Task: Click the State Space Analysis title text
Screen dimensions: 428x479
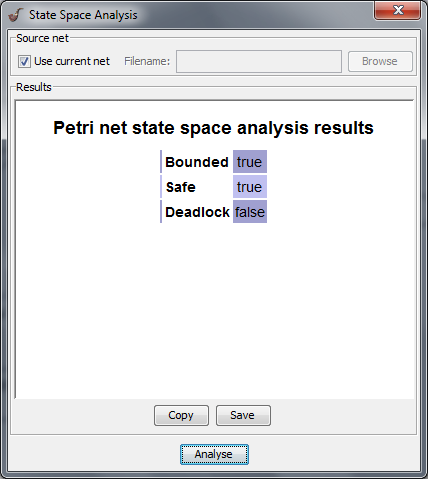Action: coord(83,15)
